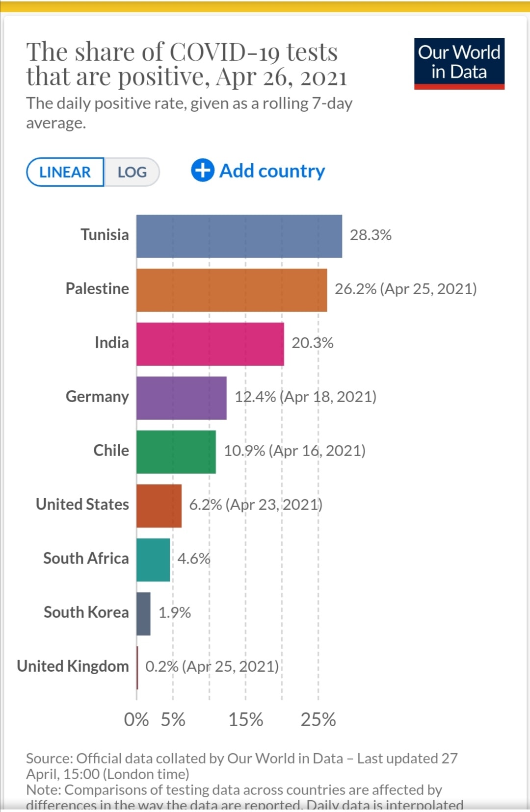The height and width of the screenshot is (812, 530).
Task: Click the chart title text
Action: coord(186,64)
